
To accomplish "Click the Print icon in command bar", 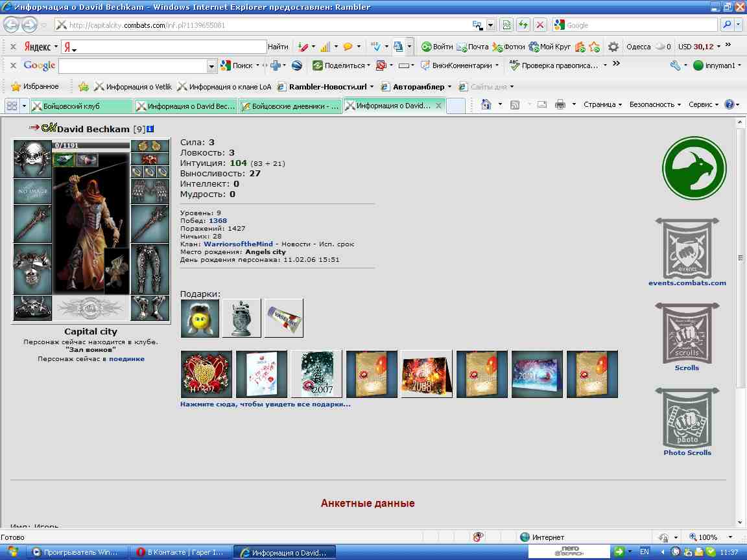I will 560,104.
